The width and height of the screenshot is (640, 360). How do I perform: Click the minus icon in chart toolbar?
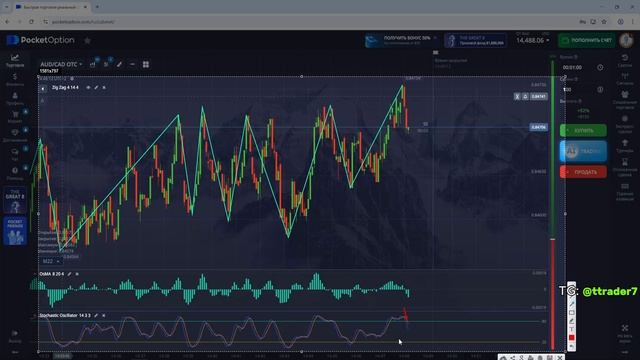[x=132, y=64]
